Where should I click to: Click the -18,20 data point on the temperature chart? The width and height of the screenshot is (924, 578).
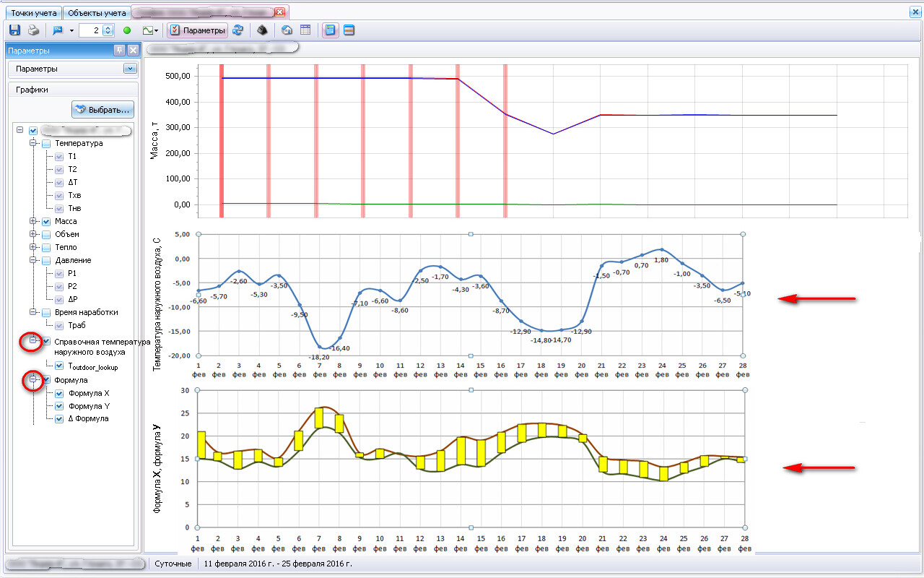pyautogui.click(x=319, y=347)
